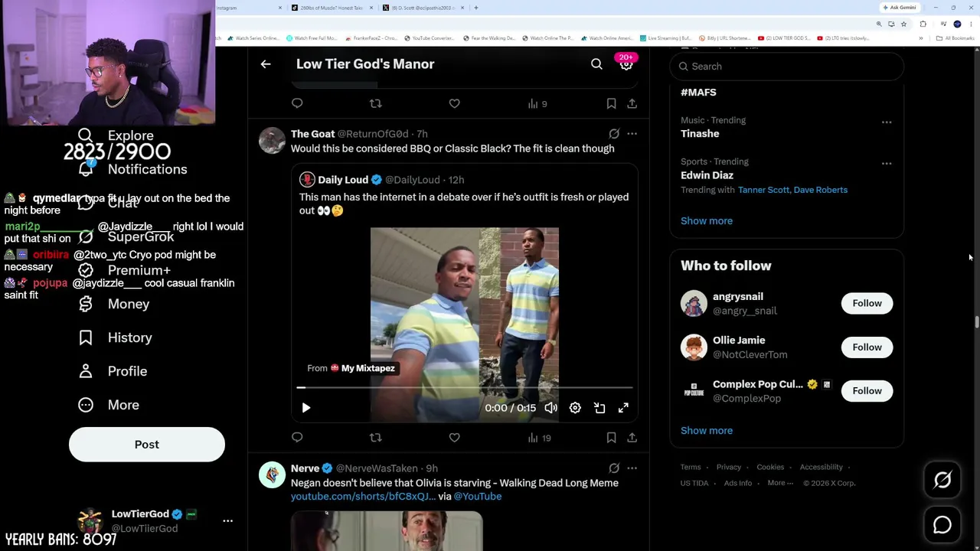Enter fullscreen on the video

623,408
